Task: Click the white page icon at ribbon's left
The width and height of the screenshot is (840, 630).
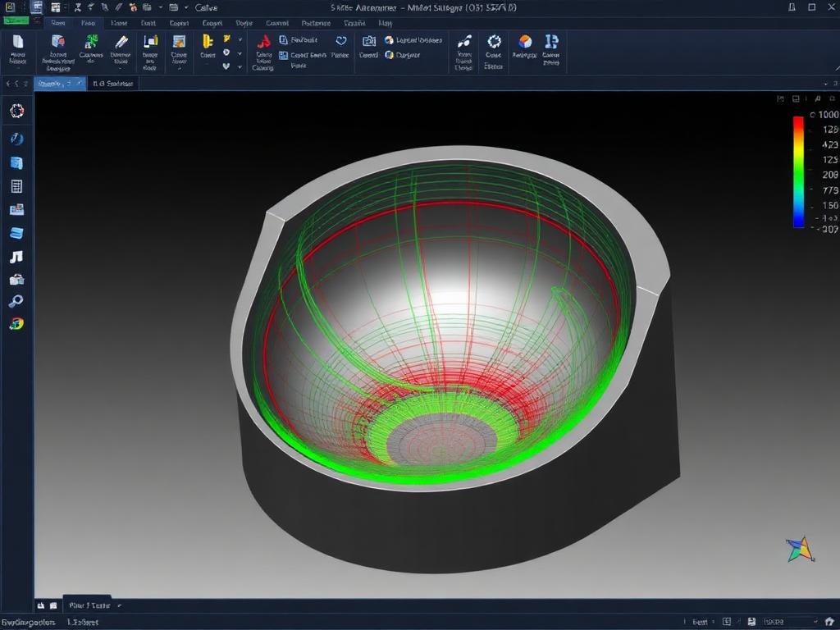Action: coord(18,42)
